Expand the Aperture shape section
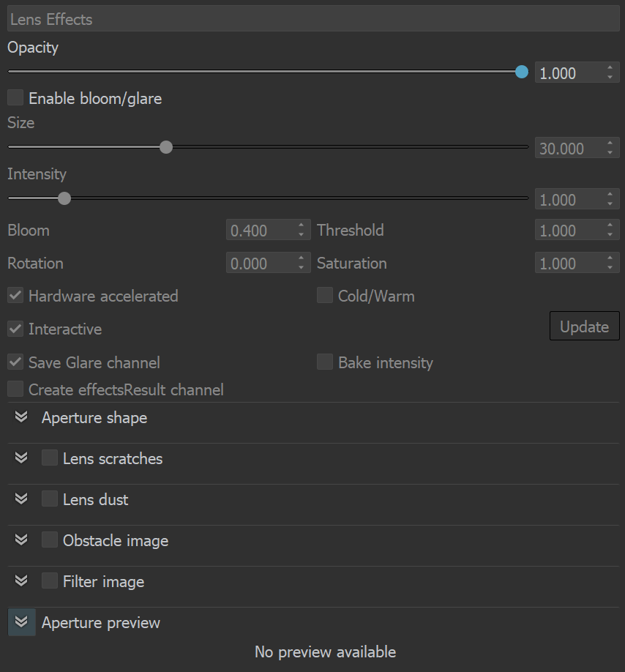The image size is (625, 672). (x=20, y=417)
